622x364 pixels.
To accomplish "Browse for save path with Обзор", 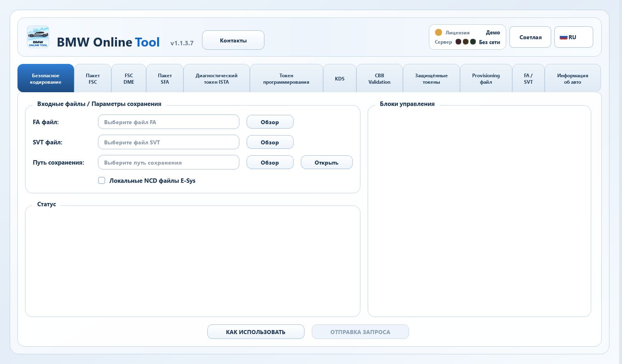I will [x=270, y=162].
